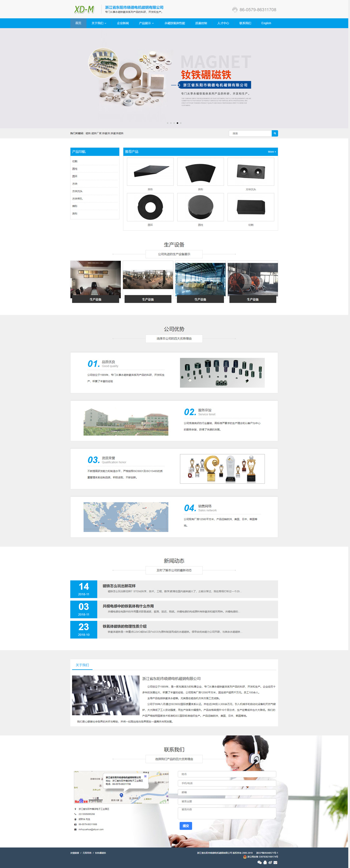Switch language via English menu item
Screen dimensions: 350x868
click(x=266, y=23)
